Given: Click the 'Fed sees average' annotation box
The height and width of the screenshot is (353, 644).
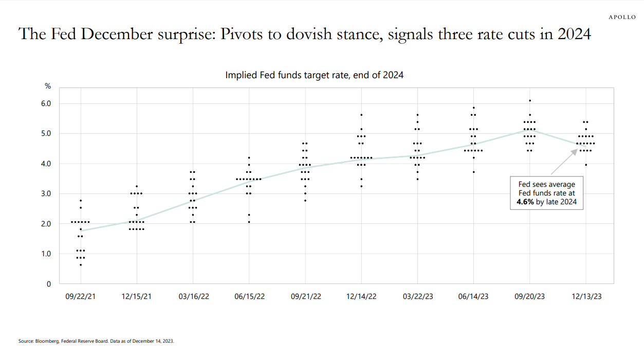Looking at the screenshot, I should (x=546, y=193).
